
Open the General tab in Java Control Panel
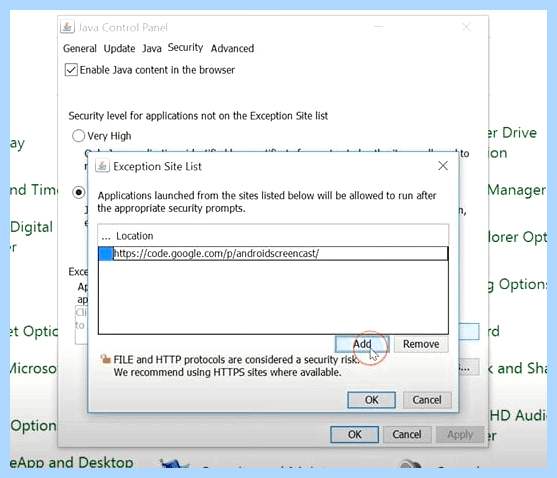[x=80, y=48]
